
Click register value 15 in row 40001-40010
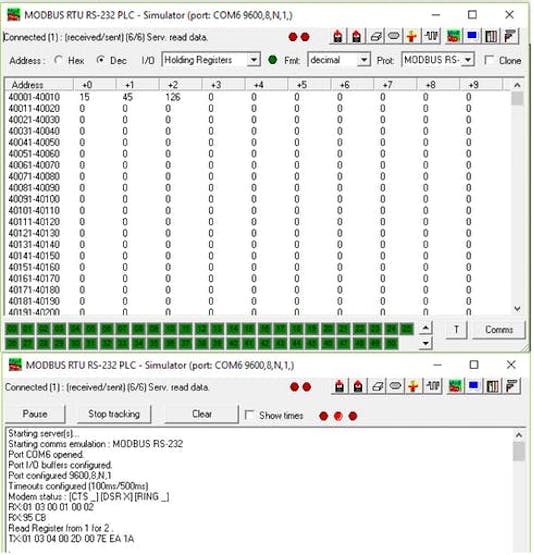click(x=85, y=97)
